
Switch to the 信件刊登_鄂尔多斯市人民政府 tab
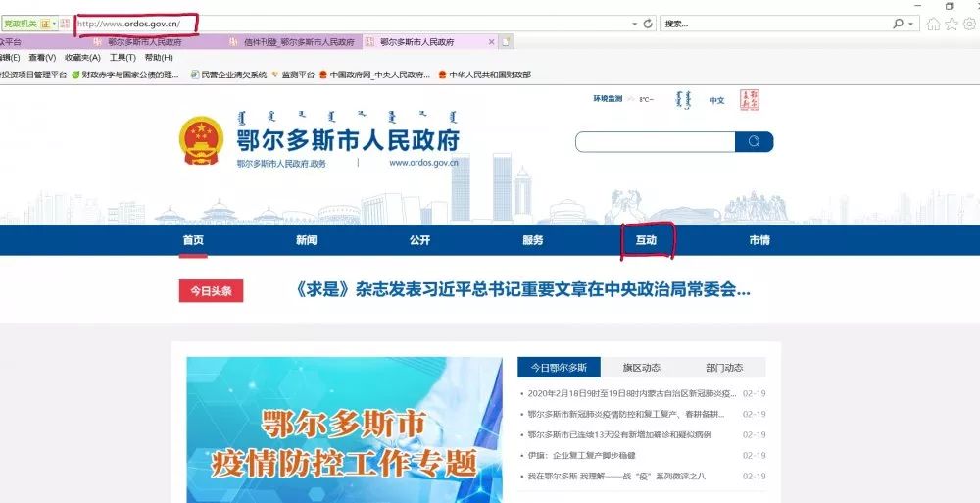coord(292,42)
